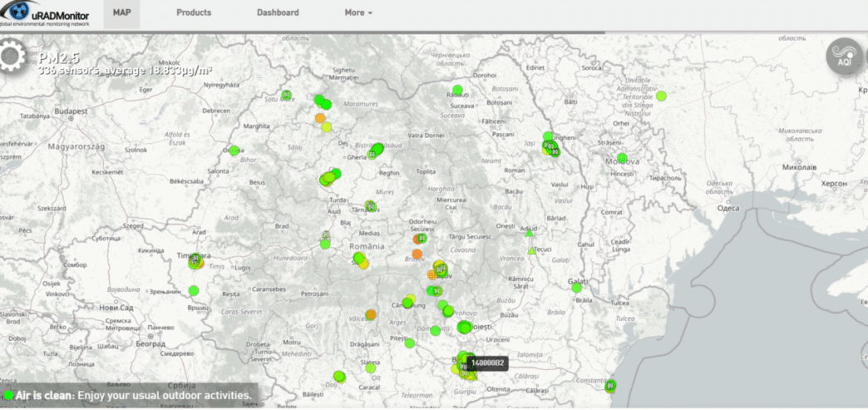This screenshot has height=410, width=868.
Task: Click the green triangle marker at Adjud
Action: 529,234
